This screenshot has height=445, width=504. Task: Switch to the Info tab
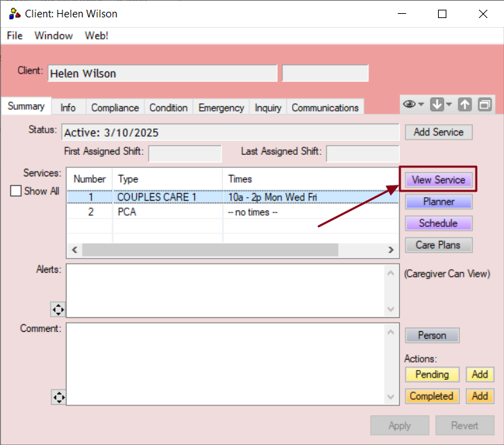[68, 108]
